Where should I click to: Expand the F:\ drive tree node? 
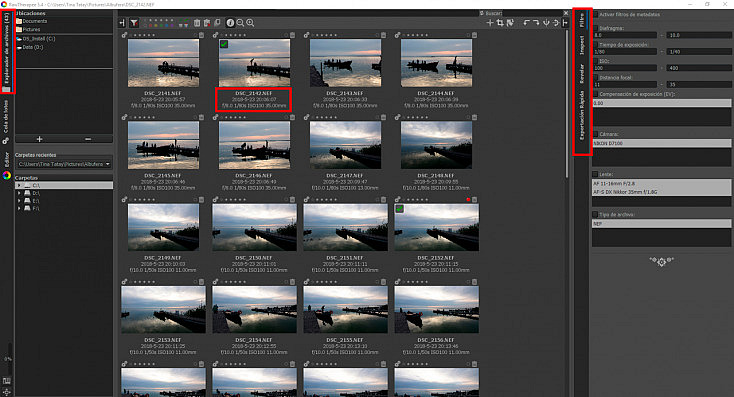pyautogui.click(x=19, y=208)
